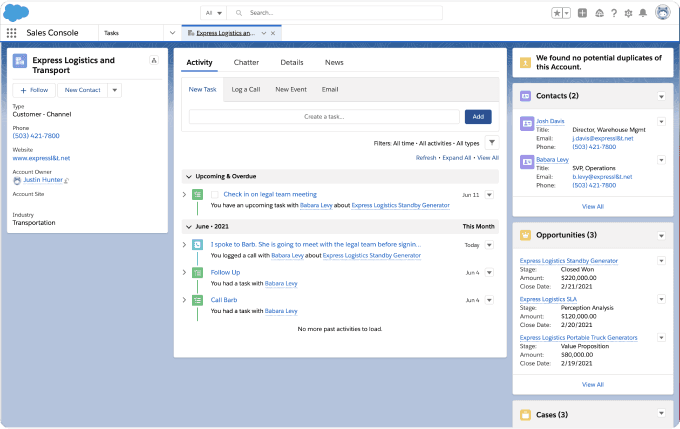Open the Notifications bell
Viewport: 680px width, 429px height.
643,13
